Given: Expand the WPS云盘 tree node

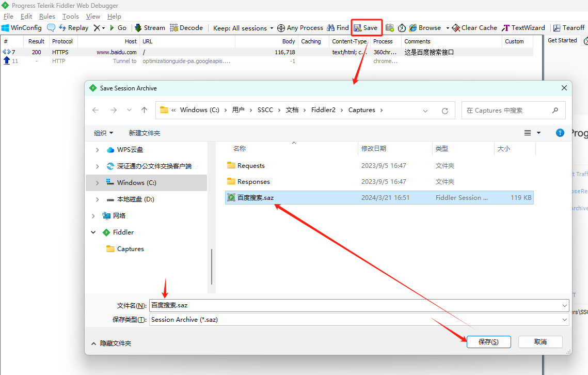Looking at the screenshot, I should 97,150.
